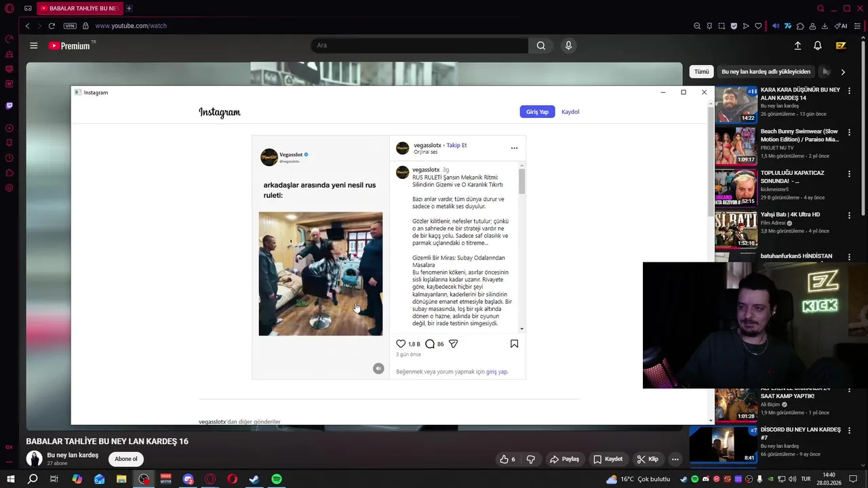The image size is (868, 488).
Task: Open menu for TOPLULUĞU KAPATICAZ video
Action: coord(849,174)
